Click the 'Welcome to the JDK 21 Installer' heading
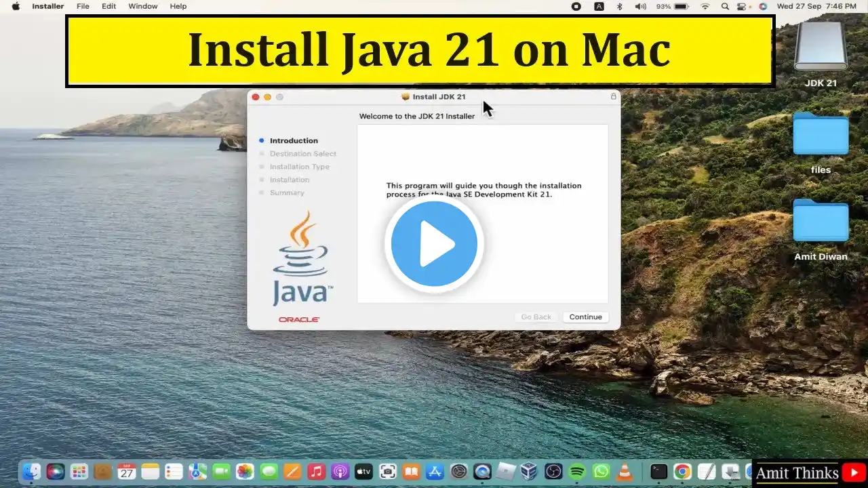Screen dimensions: 868x488 (417, 117)
